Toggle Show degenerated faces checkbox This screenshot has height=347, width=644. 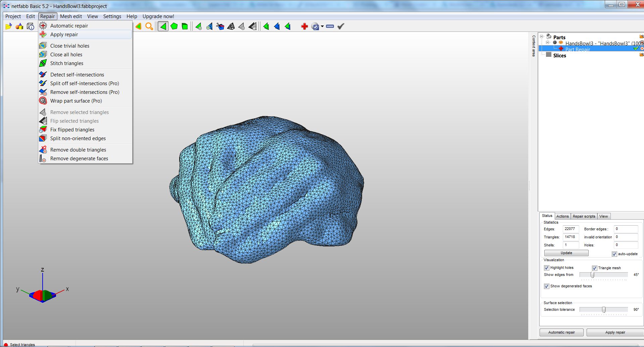coord(546,286)
